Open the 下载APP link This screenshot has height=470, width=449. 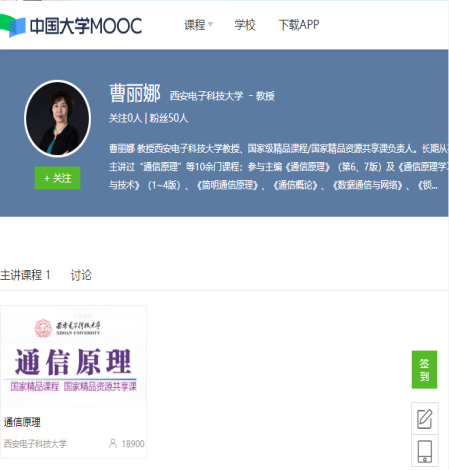click(x=299, y=25)
